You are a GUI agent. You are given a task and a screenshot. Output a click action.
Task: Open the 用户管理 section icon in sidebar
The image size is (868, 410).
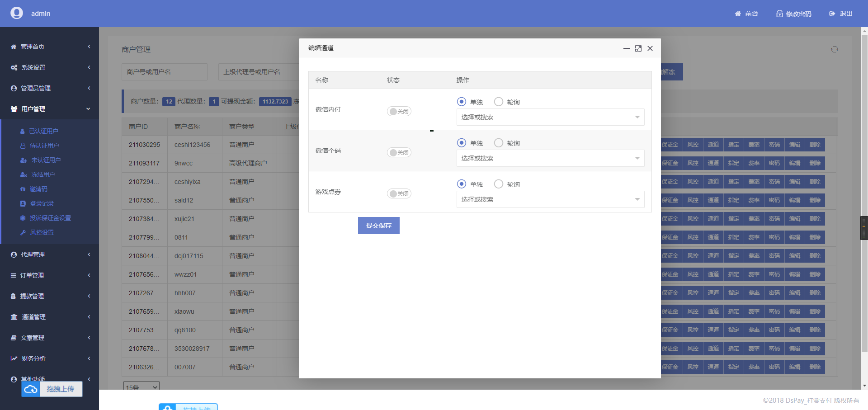click(x=13, y=109)
